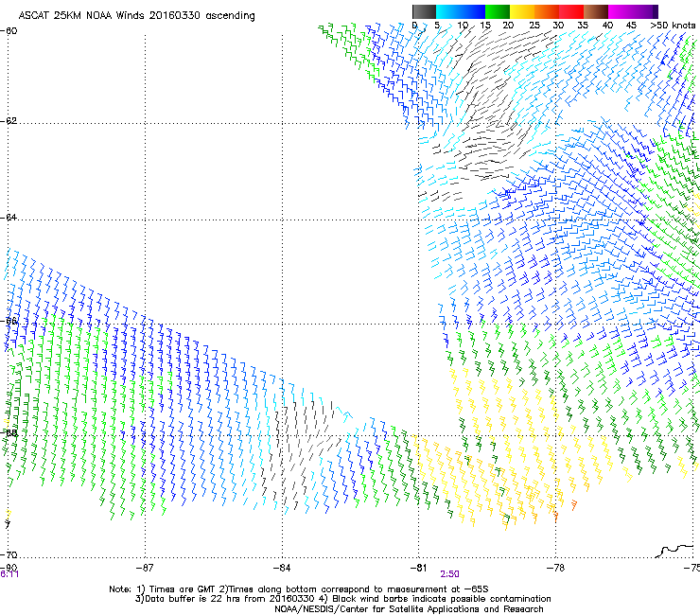The image size is (700, 615).
Task: Click the latitude label '-70'
Action: (x=9, y=554)
